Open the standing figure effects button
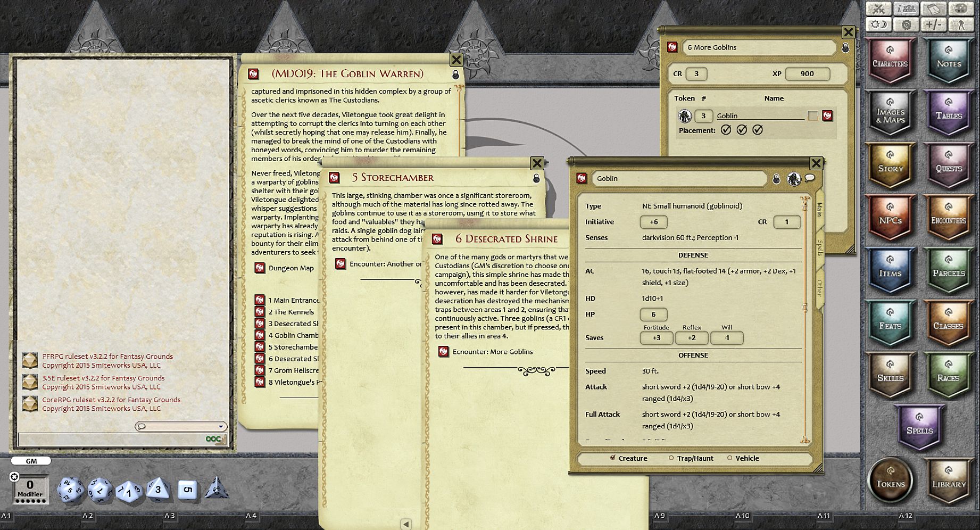 pyautogui.click(x=961, y=24)
